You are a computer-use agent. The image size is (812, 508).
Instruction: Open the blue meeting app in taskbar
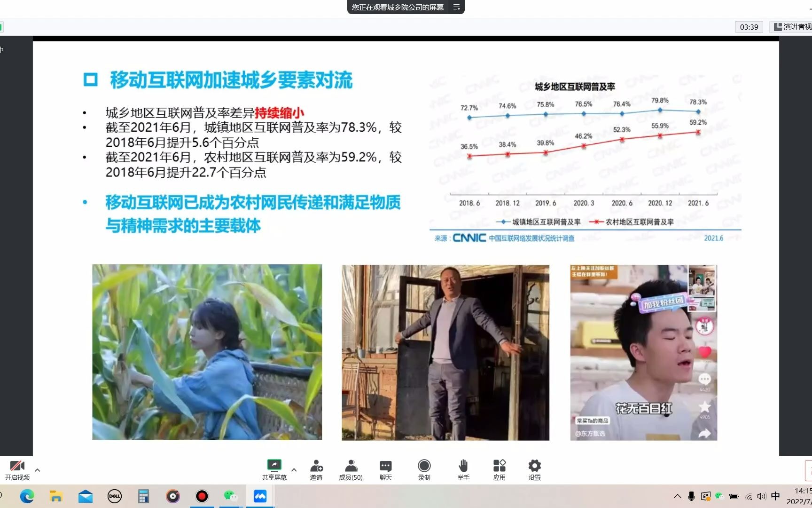pyautogui.click(x=260, y=496)
